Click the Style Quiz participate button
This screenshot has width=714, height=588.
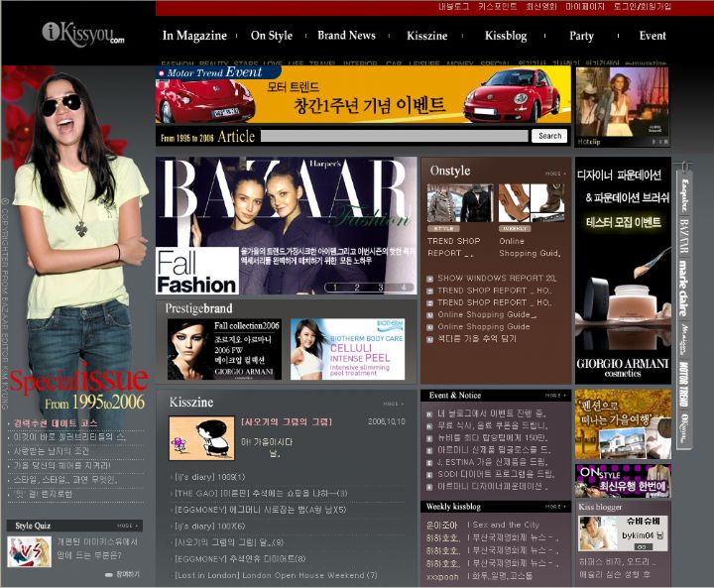pos(123,574)
